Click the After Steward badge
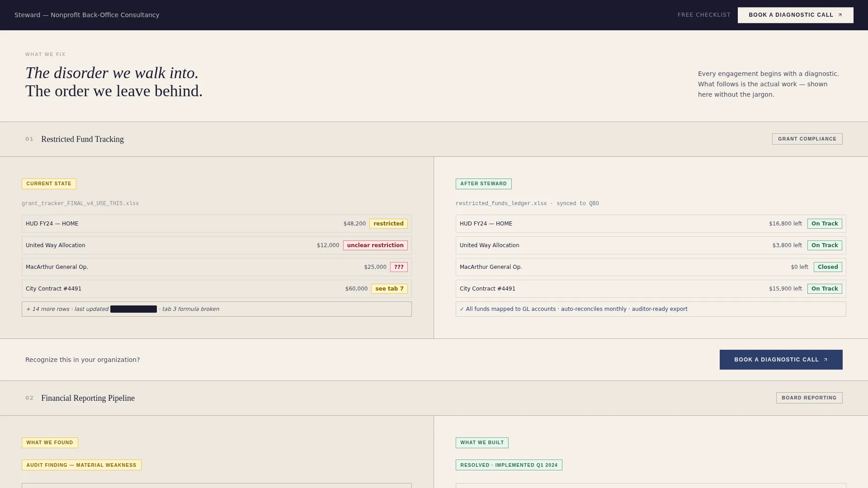Image resolution: width=868 pixels, height=488 pixels. (x=484, y=184)
